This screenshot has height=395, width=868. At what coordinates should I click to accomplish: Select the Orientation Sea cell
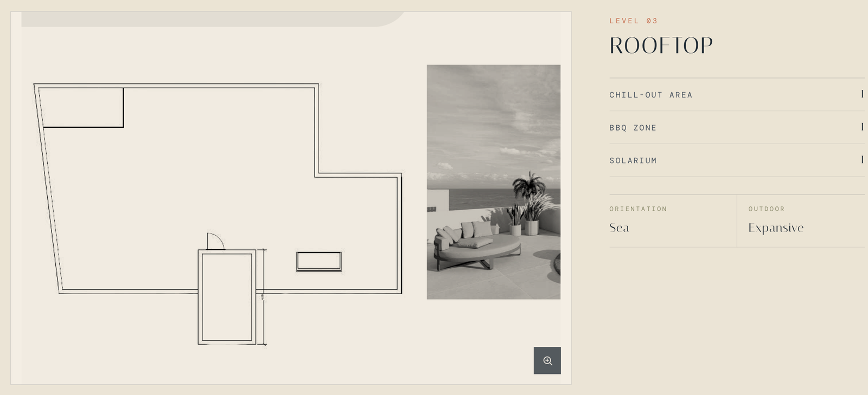pyautogui.click(x=673, y=221)
